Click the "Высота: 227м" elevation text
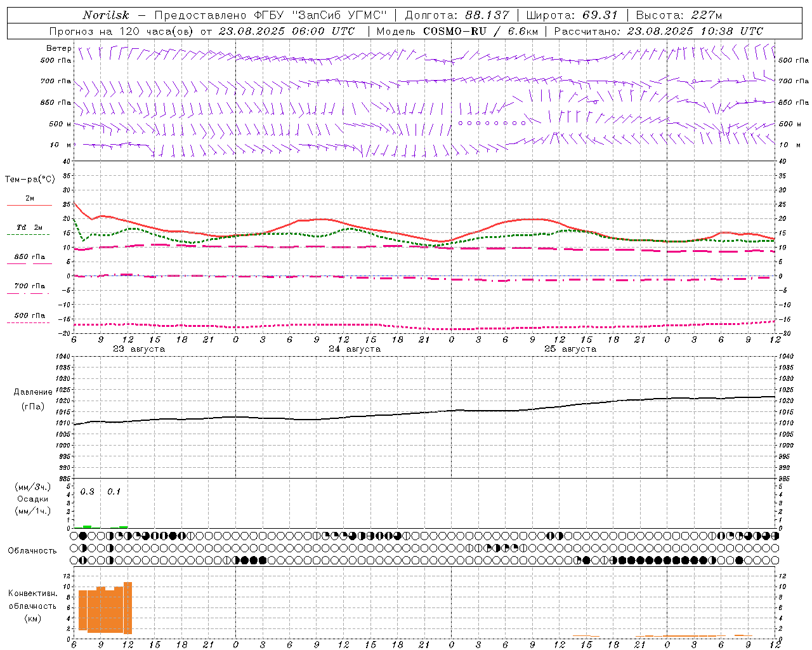This screenshot has height=650, width=812. point(679,15)
